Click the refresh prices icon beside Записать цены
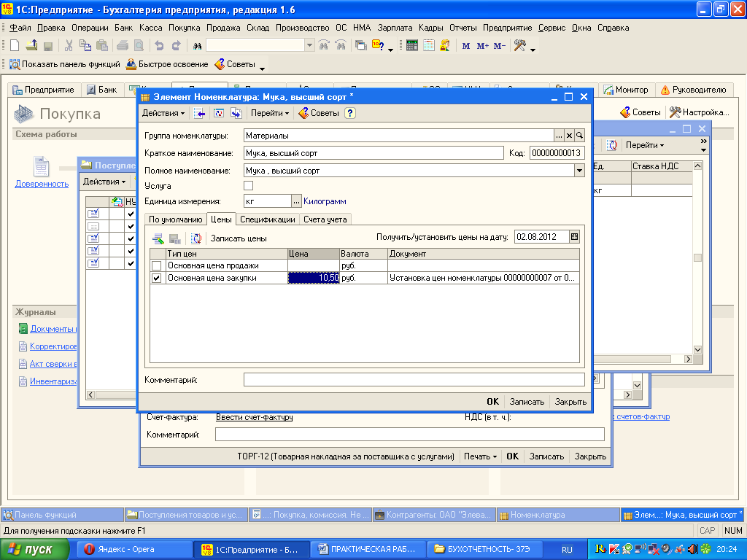The height and width of the screenshot is (560, 747). point(197,238)
